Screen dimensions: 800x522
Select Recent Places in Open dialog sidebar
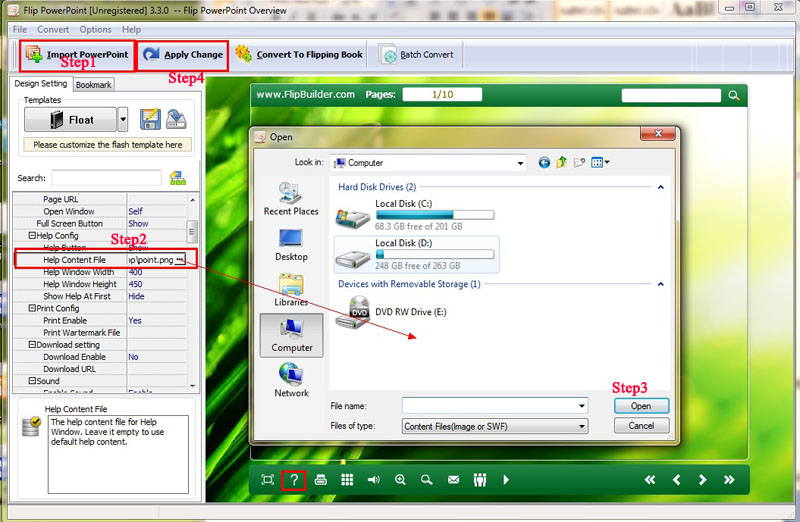click(x=291, y=199)
